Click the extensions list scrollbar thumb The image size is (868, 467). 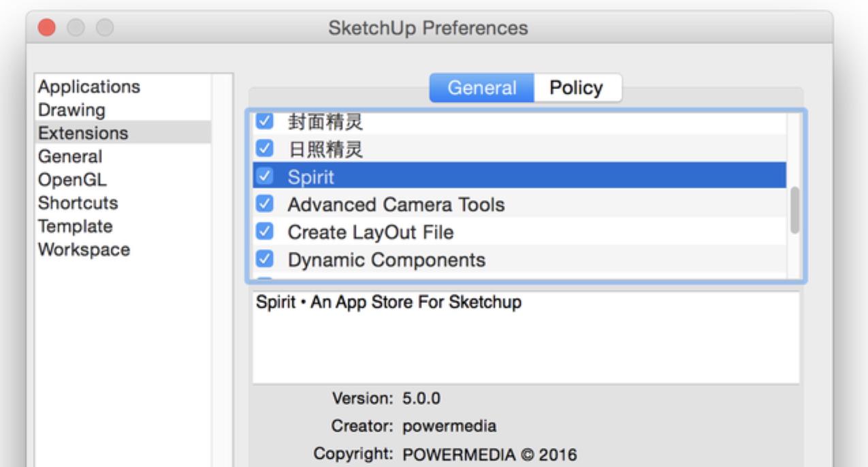tap(794, 210)
